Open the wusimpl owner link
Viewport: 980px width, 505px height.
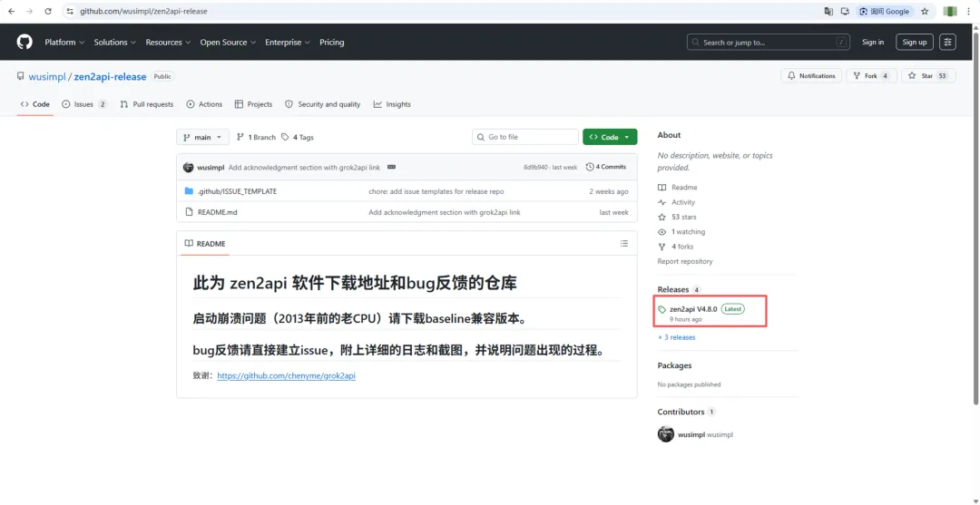point(47,77)
